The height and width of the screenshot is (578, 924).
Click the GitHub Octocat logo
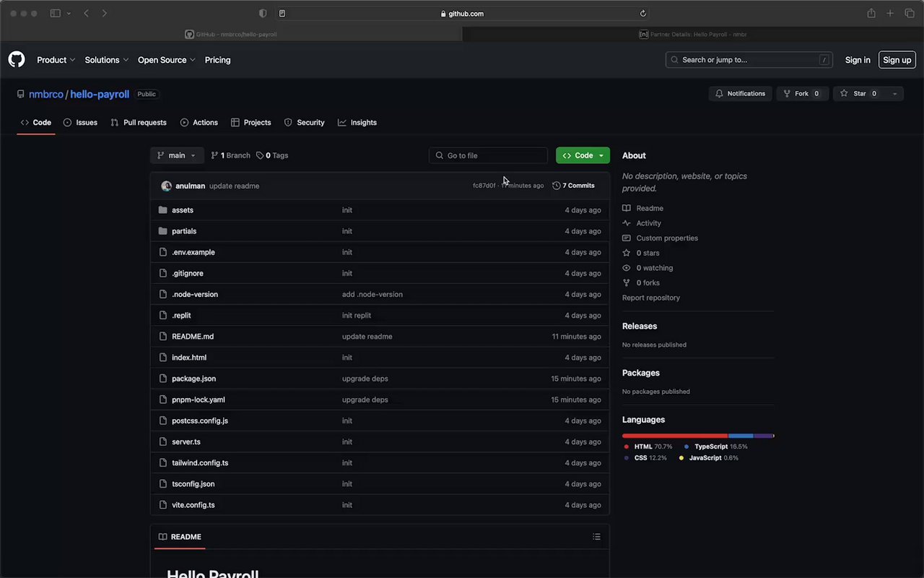pyautogui.click(x=17, y=60)
